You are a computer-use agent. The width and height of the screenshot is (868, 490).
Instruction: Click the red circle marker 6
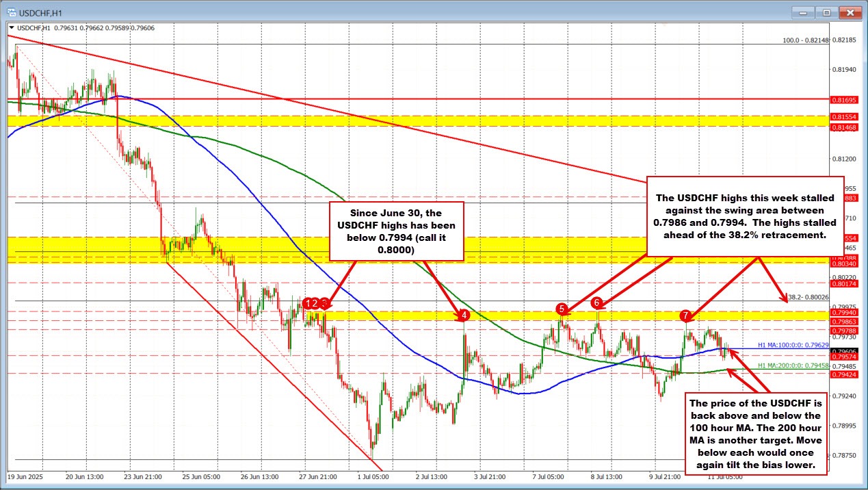click(x=597, y=302)
